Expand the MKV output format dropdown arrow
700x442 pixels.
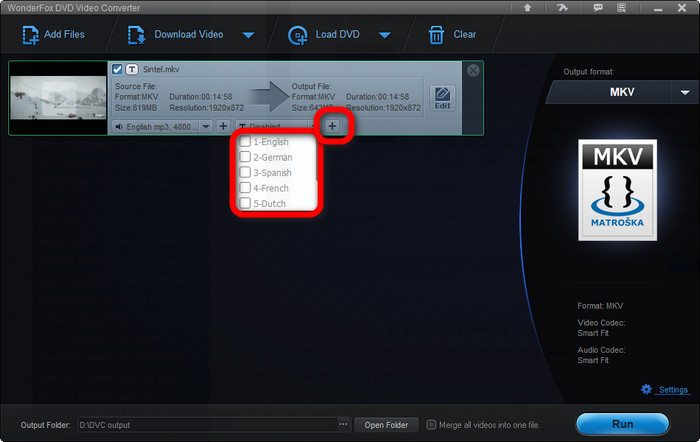(x=685, y=92)
